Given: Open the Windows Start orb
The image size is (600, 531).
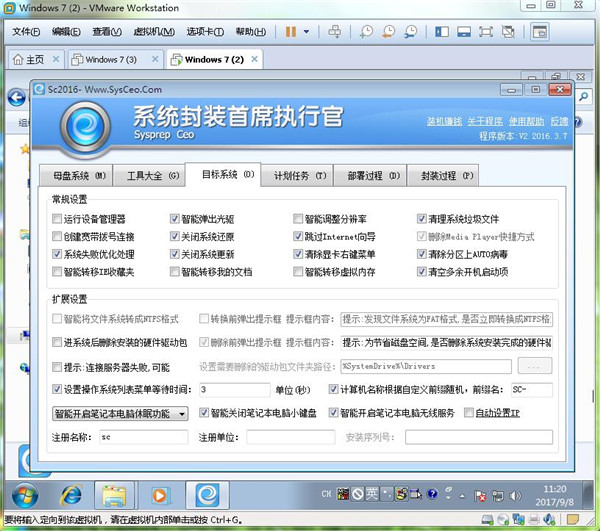Looking at the screenshot, I should point(25,496).
